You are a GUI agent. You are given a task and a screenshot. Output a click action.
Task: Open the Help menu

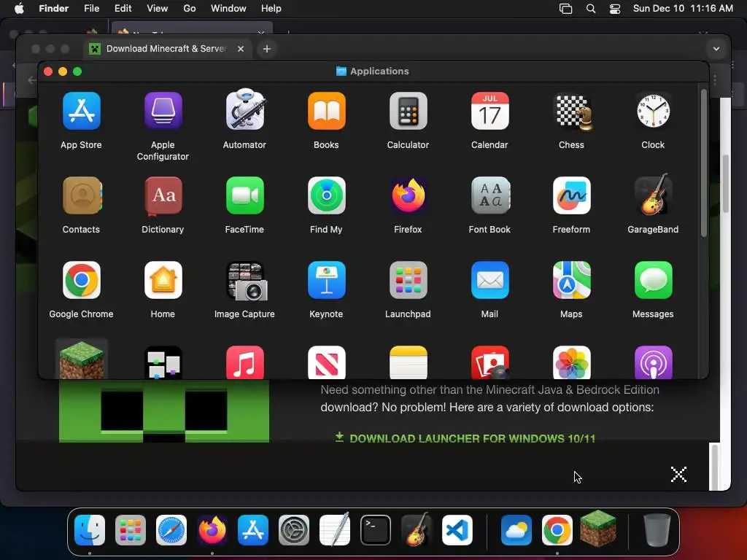coord(271,9)
